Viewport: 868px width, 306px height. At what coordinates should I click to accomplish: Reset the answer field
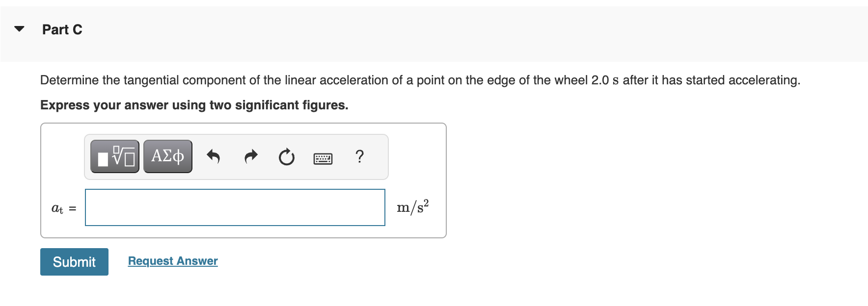286,156
